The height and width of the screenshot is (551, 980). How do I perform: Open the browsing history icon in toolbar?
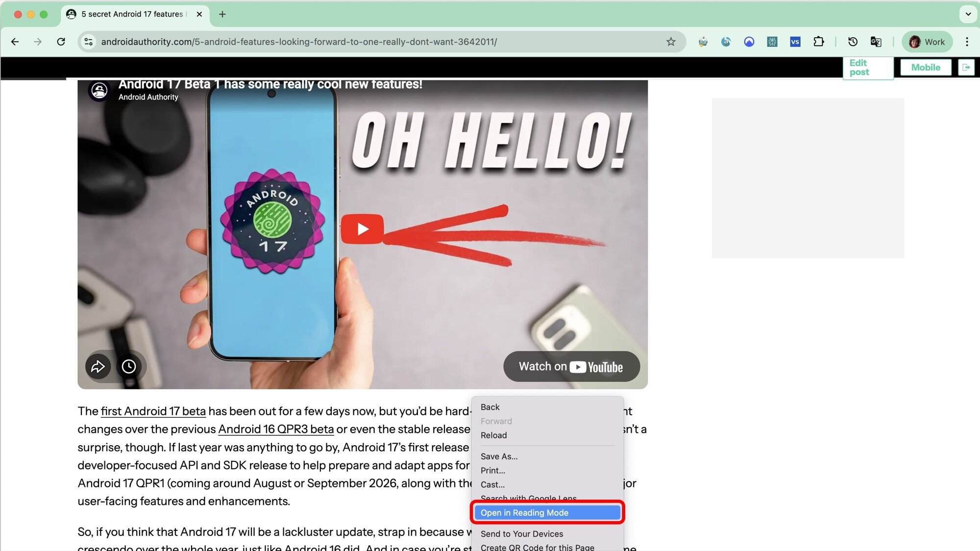853,42
